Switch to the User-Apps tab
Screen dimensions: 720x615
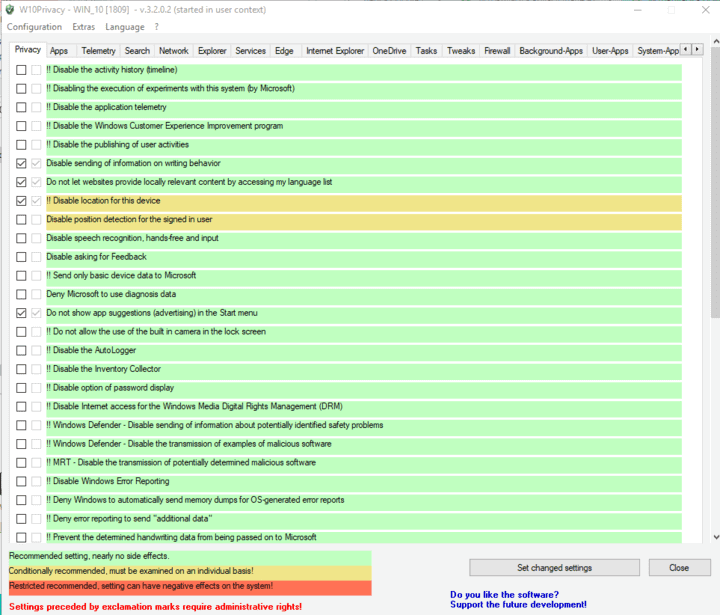click(x=610, y=51)
